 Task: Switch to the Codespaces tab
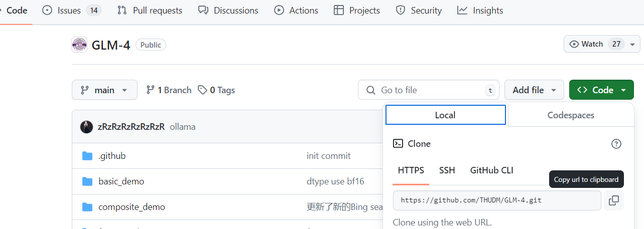coord(571,115)
